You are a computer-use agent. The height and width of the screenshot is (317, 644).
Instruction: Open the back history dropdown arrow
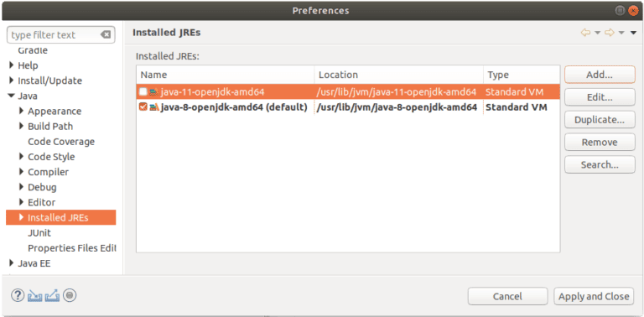click(598, 33)
